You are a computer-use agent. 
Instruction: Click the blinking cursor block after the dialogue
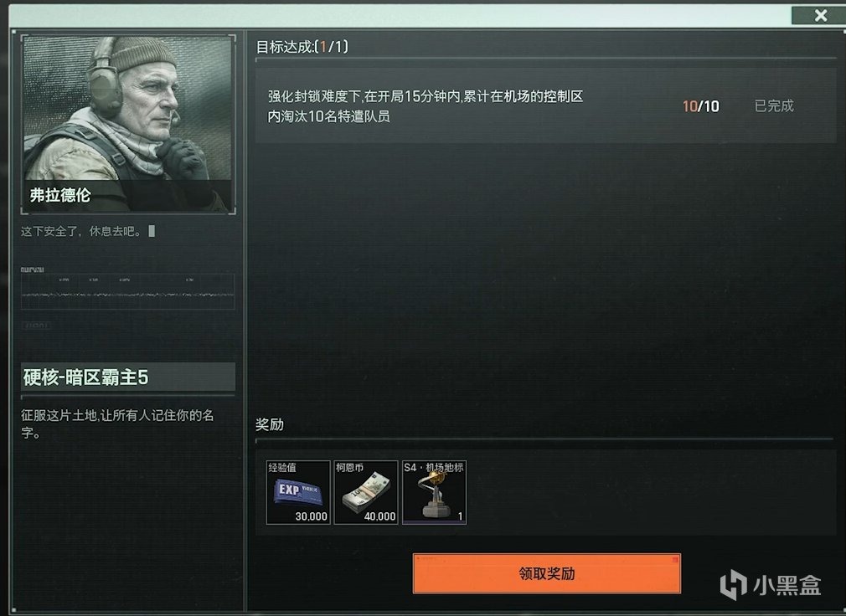[x=152, y=231]
